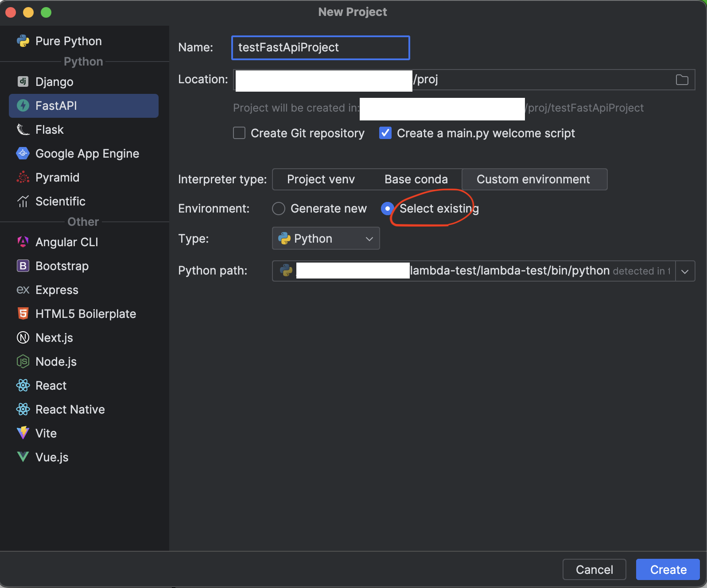Switch to Base conda interpreter type
Image resolution: width=707 pixels, height=588 pixels.
click(x=416, y=179)
